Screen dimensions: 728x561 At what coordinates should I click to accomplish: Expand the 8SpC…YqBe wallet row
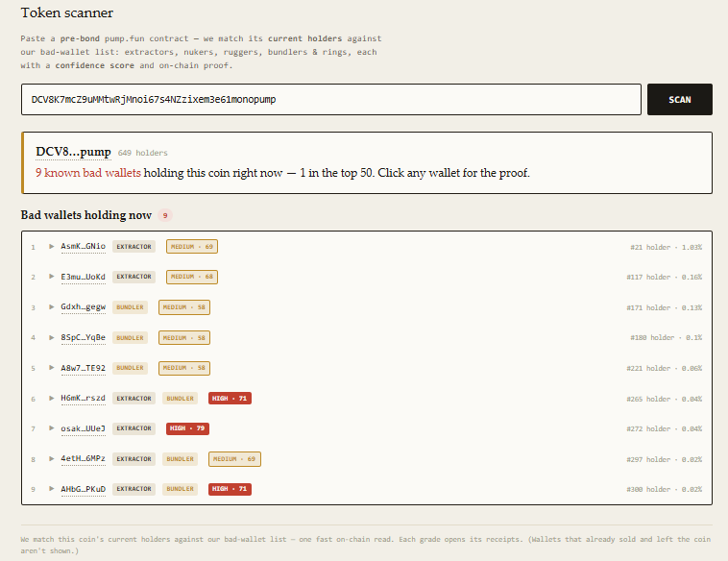(52, 337)
